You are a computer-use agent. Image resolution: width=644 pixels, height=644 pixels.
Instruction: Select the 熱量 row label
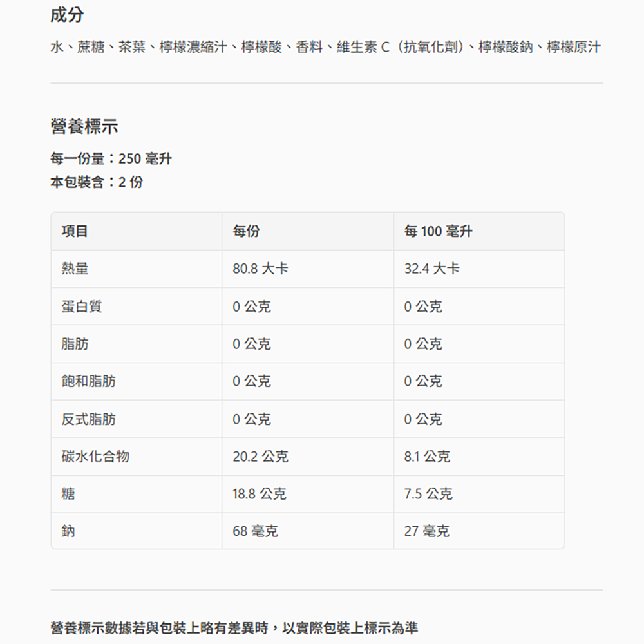click(75, 269)
